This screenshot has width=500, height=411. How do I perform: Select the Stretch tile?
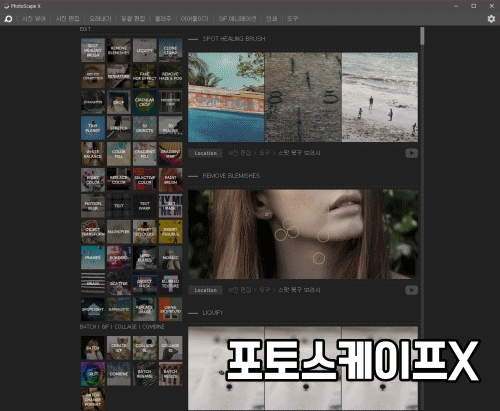[119, 128]
